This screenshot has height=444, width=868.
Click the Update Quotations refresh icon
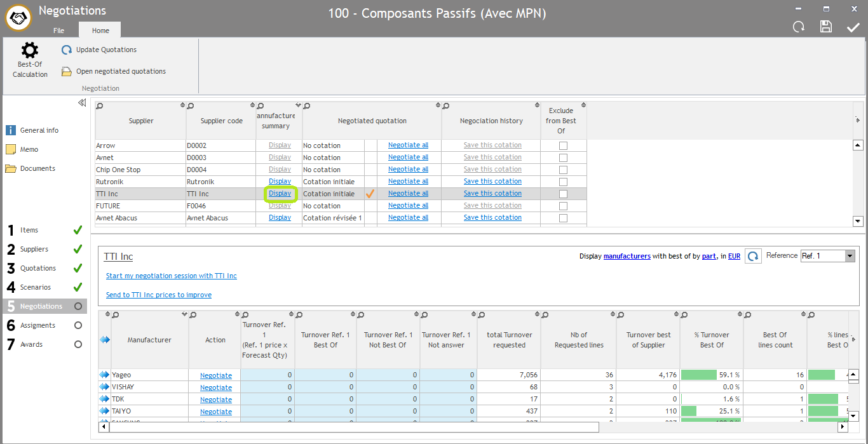point(67,50)
